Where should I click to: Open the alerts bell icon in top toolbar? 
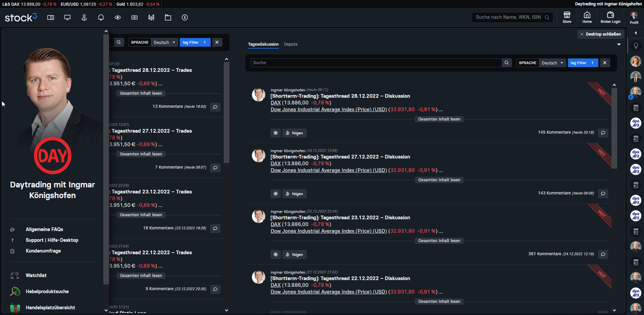click(101, 18)
